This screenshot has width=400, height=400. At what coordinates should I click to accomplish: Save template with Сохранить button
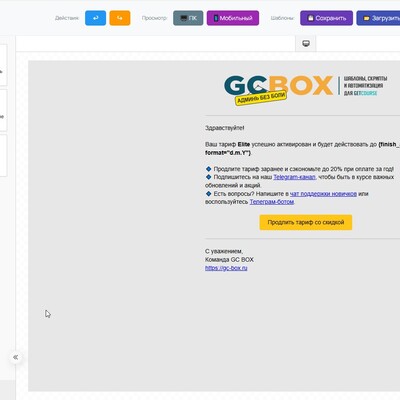tap(326, 18)
